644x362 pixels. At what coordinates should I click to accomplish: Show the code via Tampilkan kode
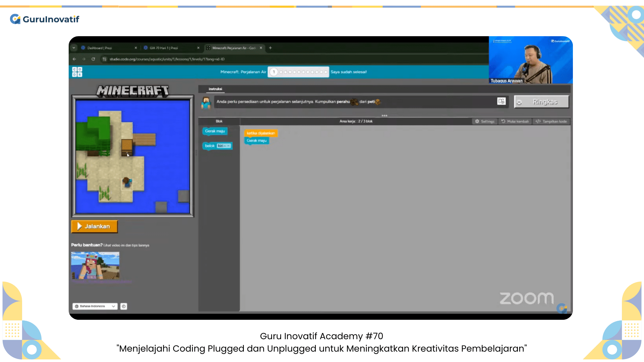pyautogui.click(x=551, y=121)
